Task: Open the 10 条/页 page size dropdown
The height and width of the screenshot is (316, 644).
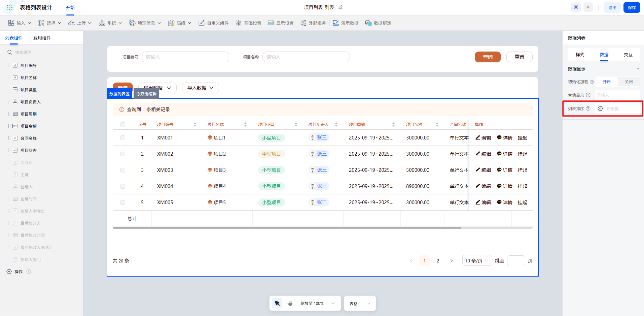Action: (x=477, y=261)
